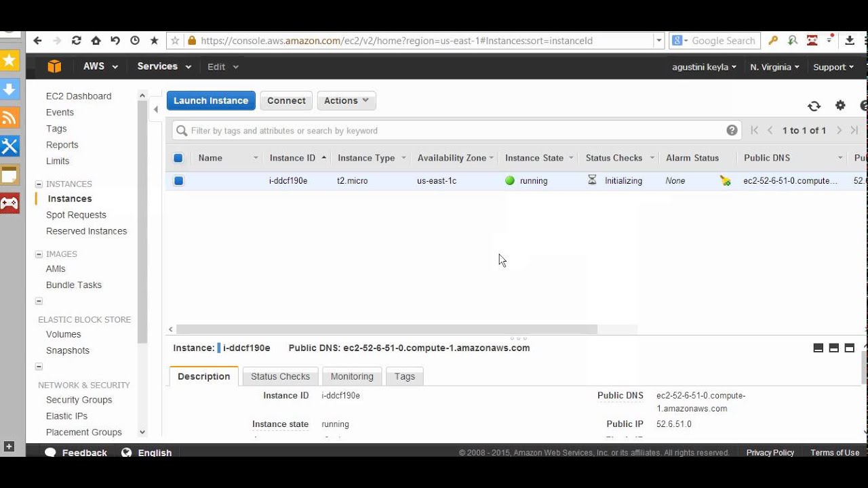Click the Connect button

[286, 100]
